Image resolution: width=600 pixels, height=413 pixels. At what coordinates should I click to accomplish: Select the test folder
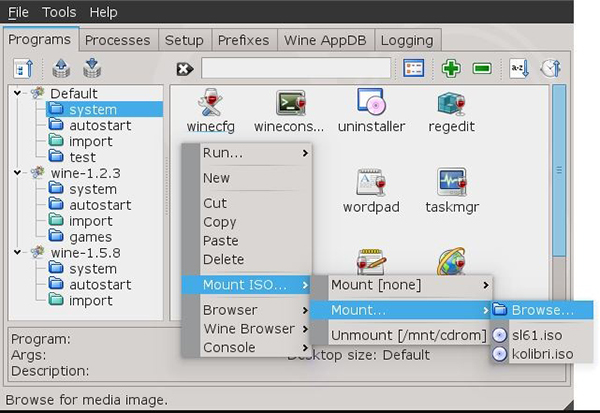point(72,157)
